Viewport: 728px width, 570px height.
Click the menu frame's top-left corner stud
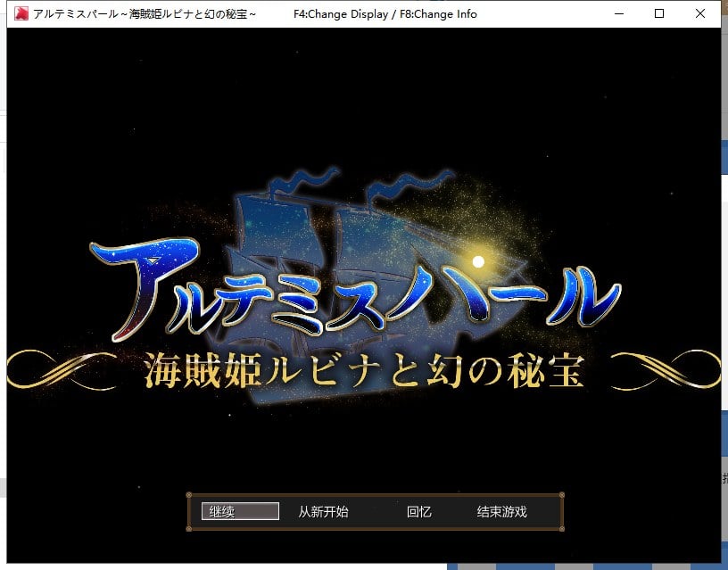pyautogui.click(x=188, y=495)
